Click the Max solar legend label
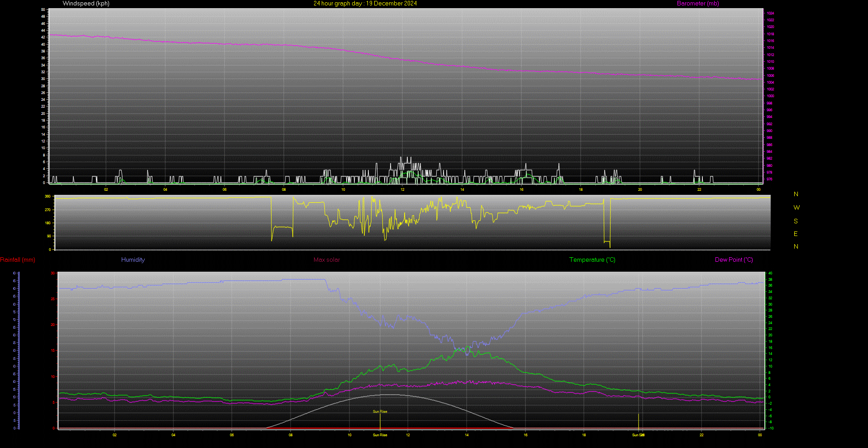The width and height of the screenshot is (868, 448). click(327, 260)
